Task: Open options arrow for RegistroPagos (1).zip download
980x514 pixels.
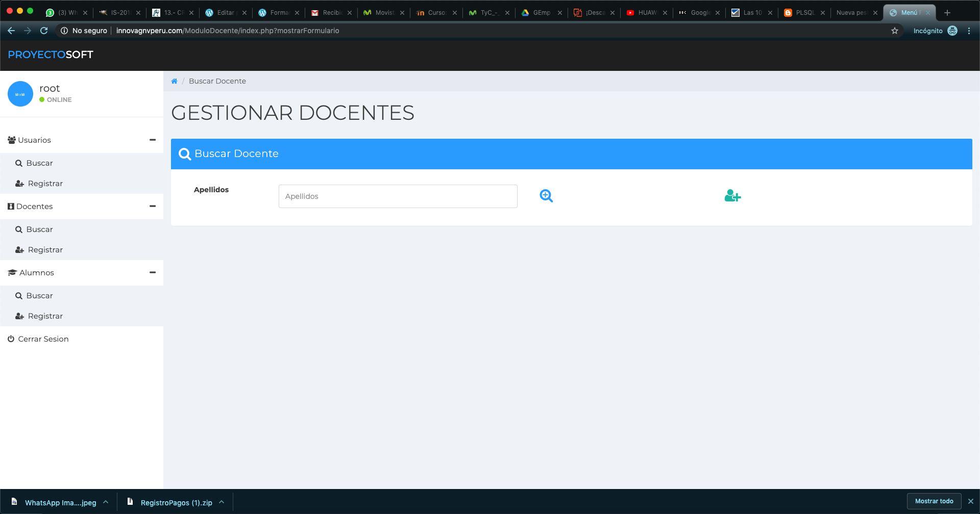Action: pos(222,502)
